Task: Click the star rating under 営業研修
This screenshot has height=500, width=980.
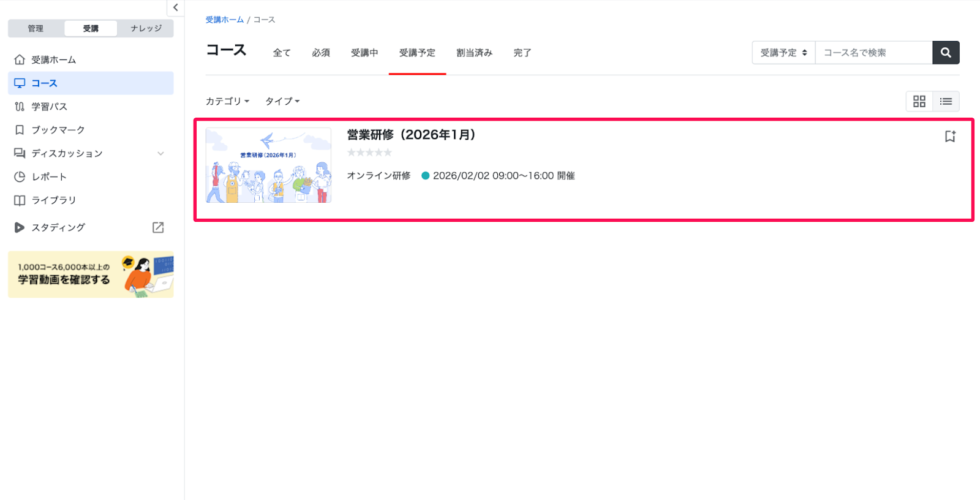Action: pyautogui.click(x=369, y=153)
